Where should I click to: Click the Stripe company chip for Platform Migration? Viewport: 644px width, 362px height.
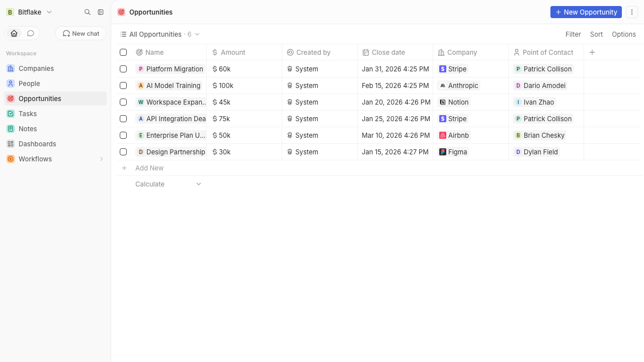click(x=453, y=69)
